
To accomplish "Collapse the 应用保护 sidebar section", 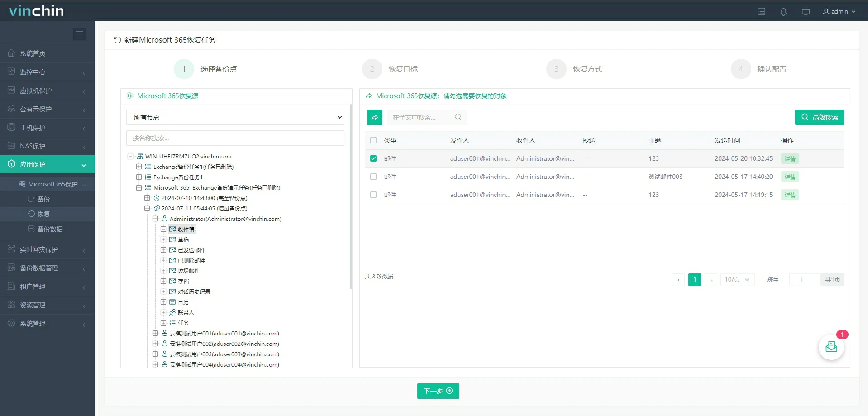I will (48, 164).
